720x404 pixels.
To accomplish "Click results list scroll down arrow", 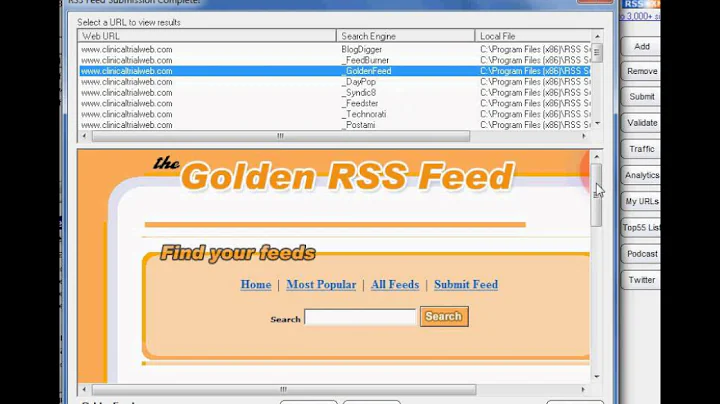I will (x=597, y=123).
